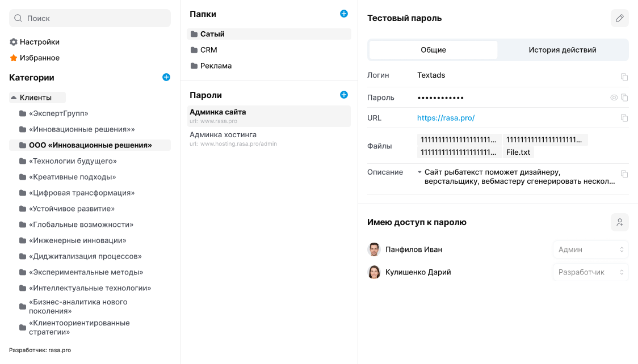Switch to the История действий tab

563,50
